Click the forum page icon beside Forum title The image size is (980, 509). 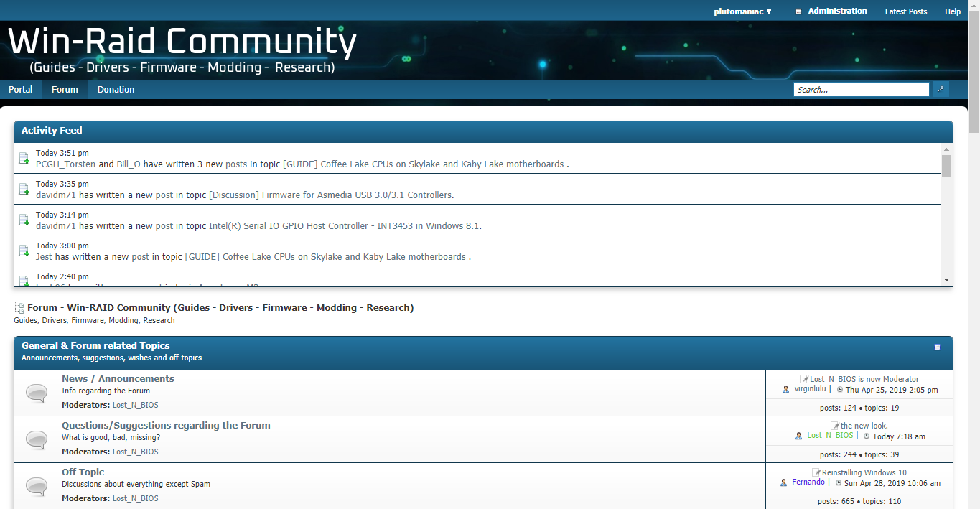point(19,308)
